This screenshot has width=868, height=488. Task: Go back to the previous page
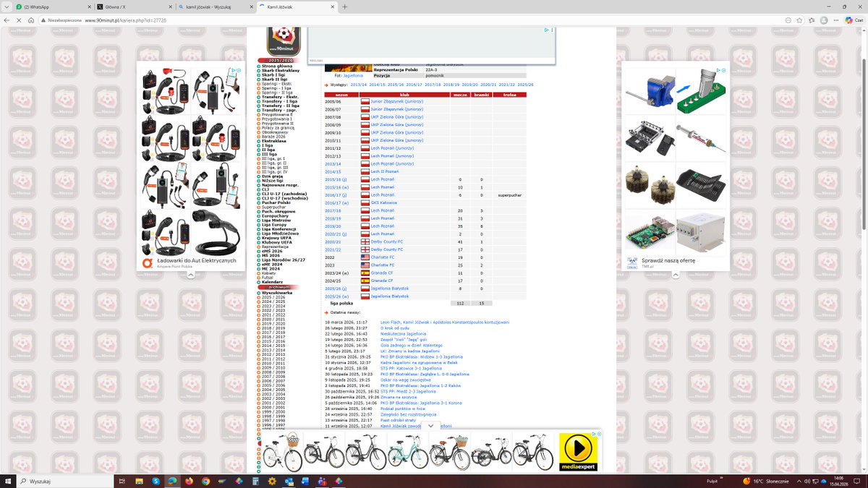[x=7, y=20]
